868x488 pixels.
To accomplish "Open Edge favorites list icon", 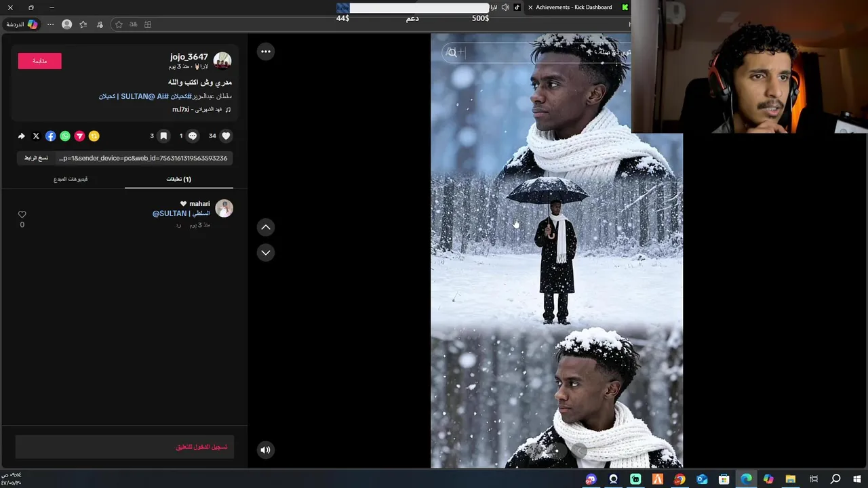I will [x=83, y=24].
